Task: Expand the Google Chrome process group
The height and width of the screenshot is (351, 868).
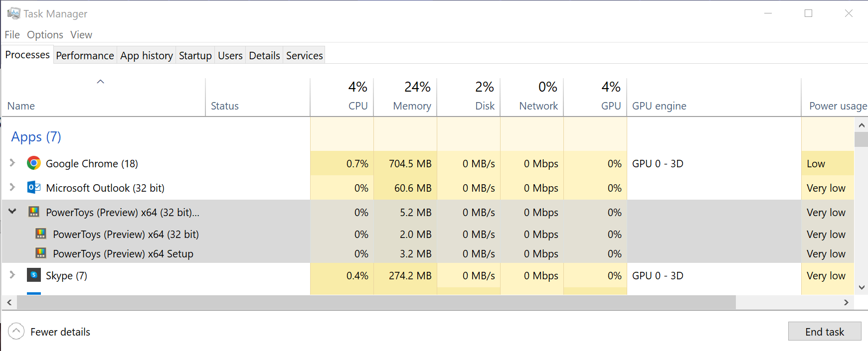Action: (12, 163)
